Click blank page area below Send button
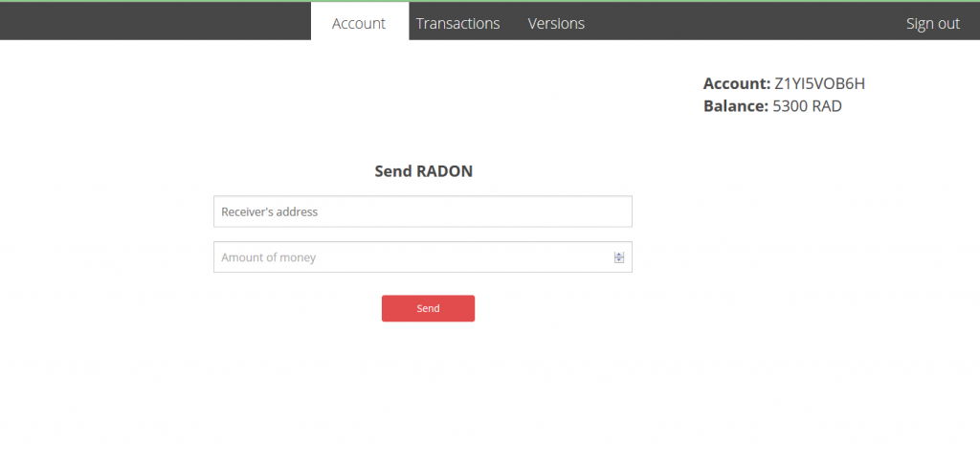 click(428, 392)
